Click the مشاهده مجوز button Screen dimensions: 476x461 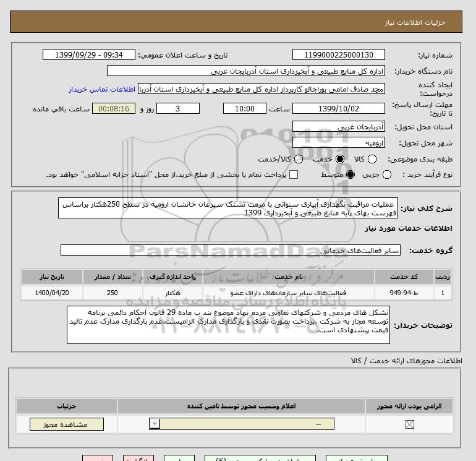[x=67, y=424]
